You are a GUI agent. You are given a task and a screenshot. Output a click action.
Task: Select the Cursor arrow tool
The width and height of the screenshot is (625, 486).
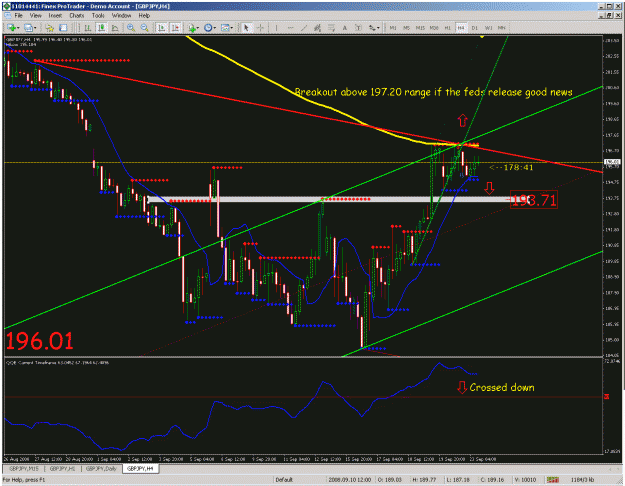click(246, 28)
